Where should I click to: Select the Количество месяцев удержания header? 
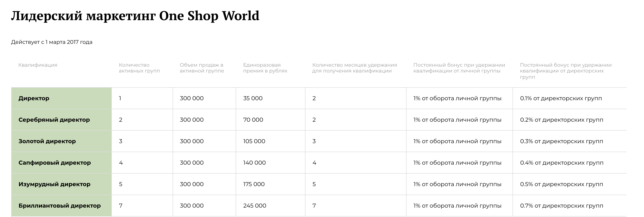point(354,68)
